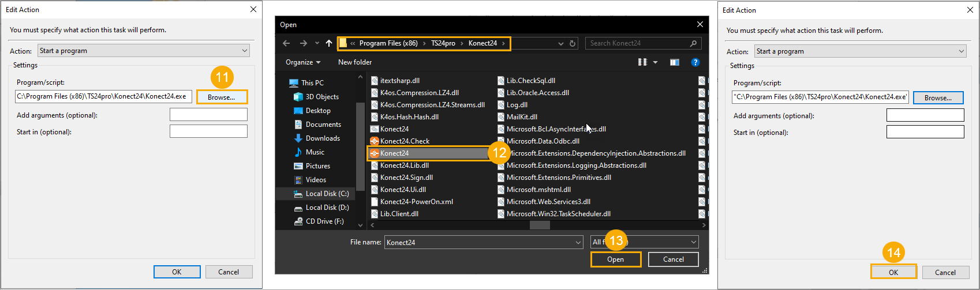
Task: Change the view layout icon
Action: (x=642, y=62)
